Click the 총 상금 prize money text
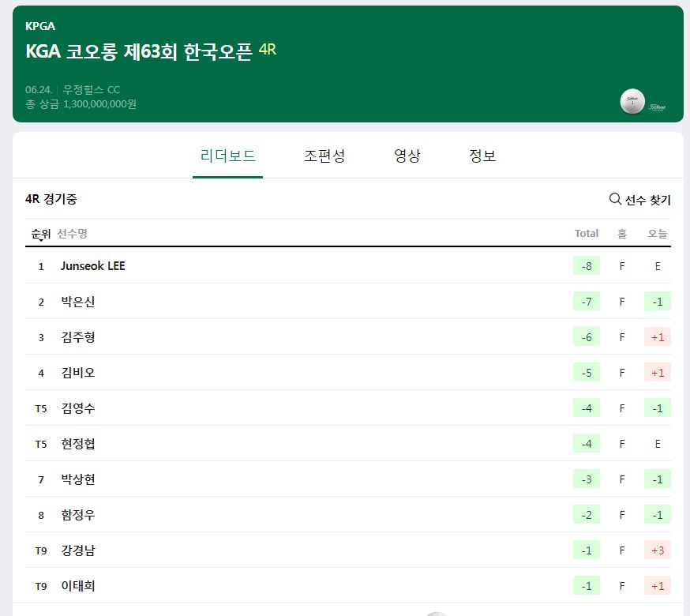Viewport: 690px width, 616px height. tap(81, 104)
